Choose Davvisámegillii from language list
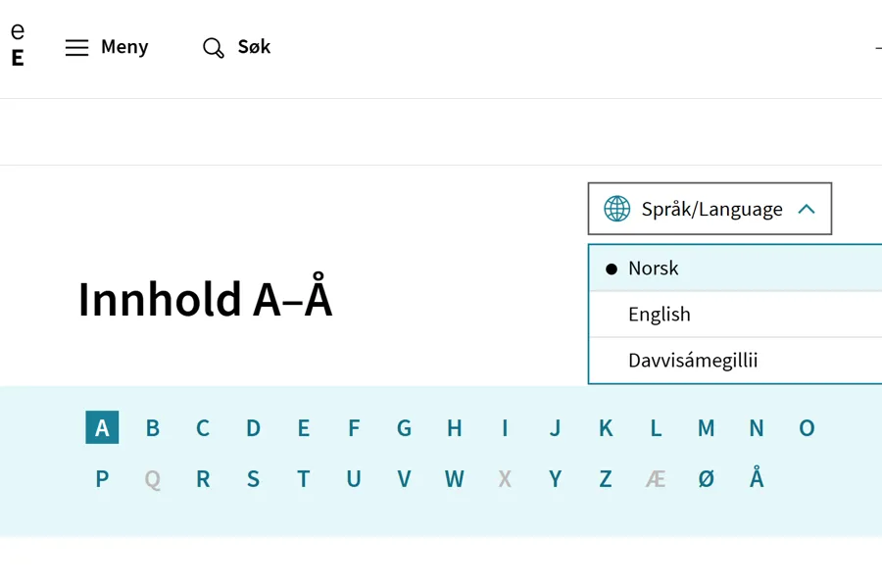The width and height of the screenshot is (882, 588). pyautogui.click(x=693, y=361)
